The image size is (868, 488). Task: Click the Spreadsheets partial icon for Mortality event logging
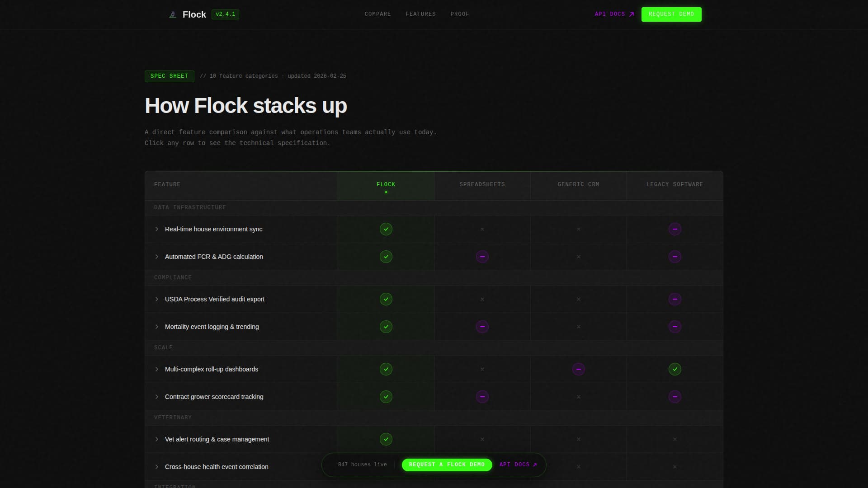coord(482,327)
